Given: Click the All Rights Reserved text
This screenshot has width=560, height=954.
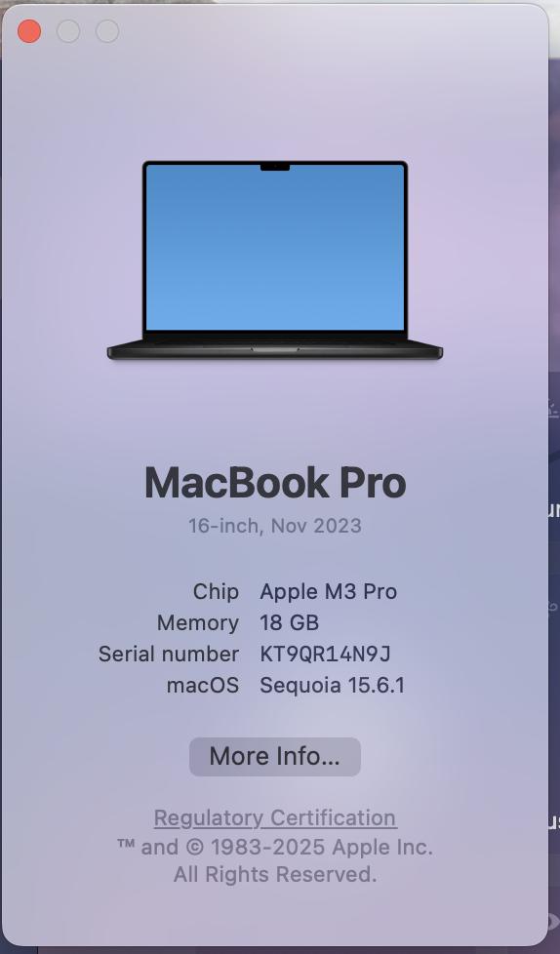Looking at the screenshot, I should point(275,874).
